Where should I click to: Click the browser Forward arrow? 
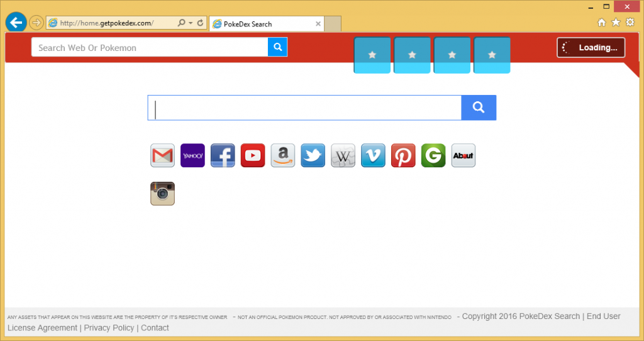click(x=36, y=23)
